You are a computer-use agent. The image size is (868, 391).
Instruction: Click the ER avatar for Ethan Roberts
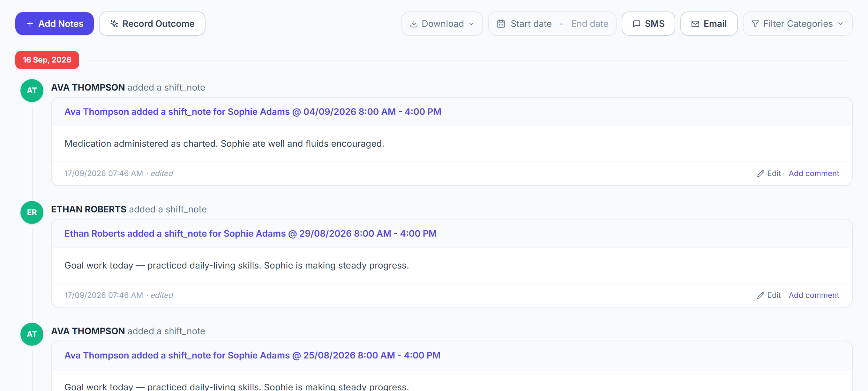32,212
